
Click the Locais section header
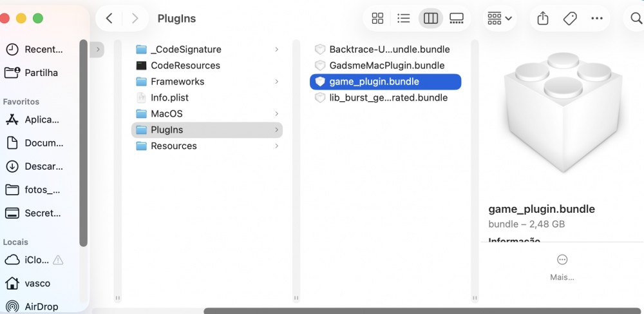(15, 242)
